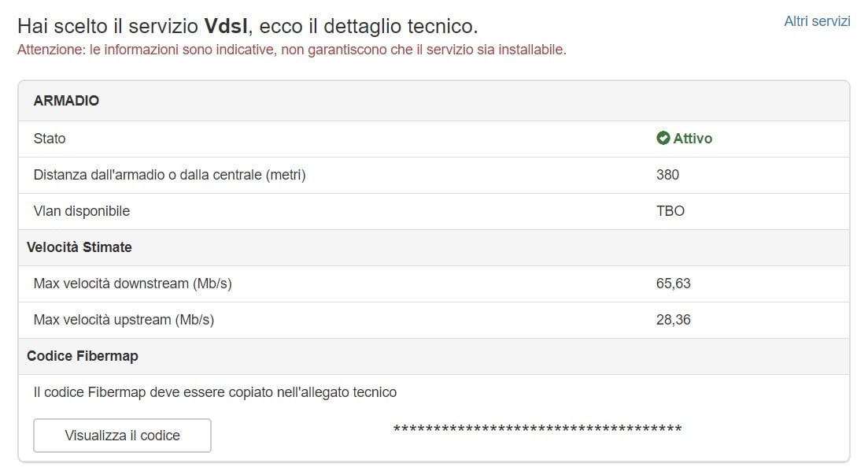Select the Attivo status text
Viewport: 868px width, 471px height.
(x=693, y=139)
